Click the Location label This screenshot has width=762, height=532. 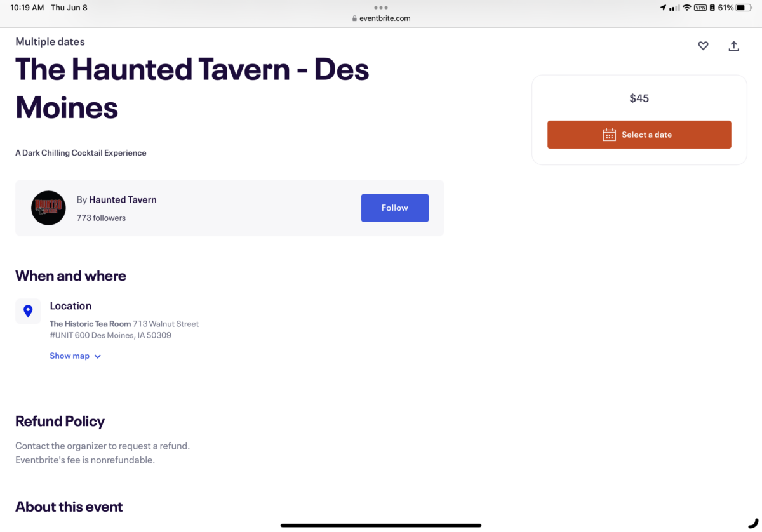tap(70, 306)
